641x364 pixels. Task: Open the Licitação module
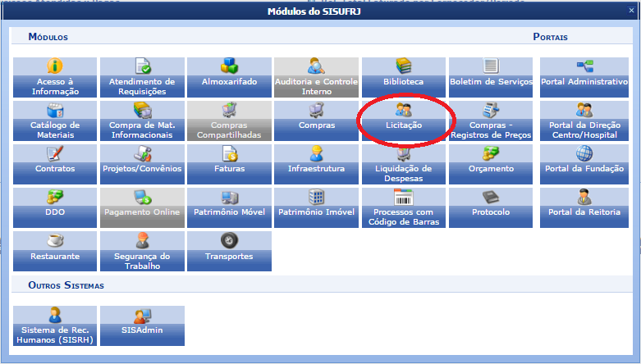(403, 120)
